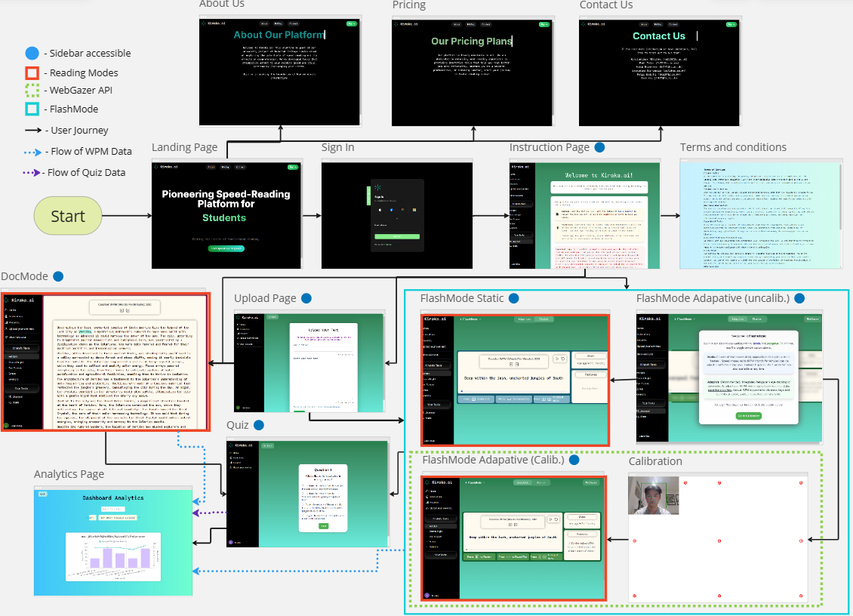Select the Pricing screen thumbnail
This screenshot has width=853, height=616.
pyautogui.click(x=473, y=72)
